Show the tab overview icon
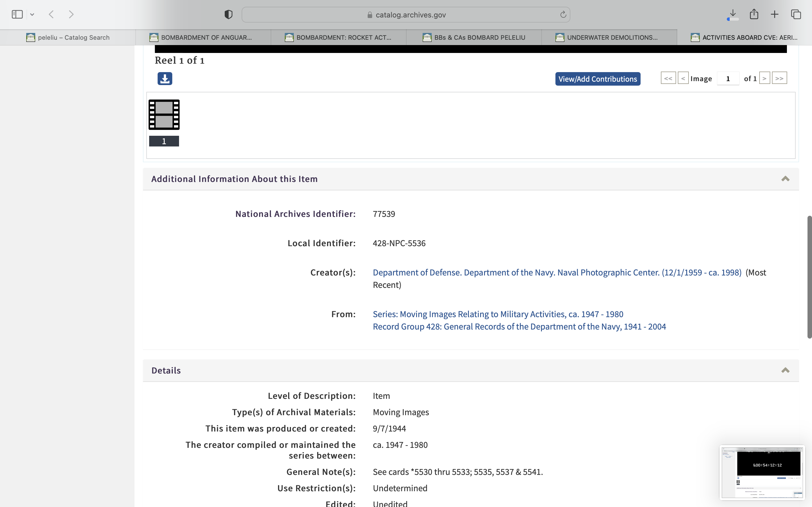The image size is (812, 507). click(796, 14)
